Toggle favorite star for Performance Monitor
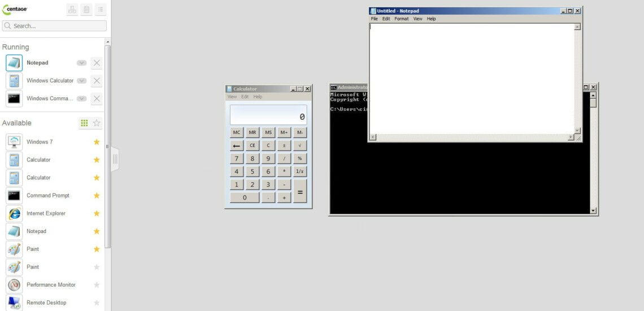The height and width of the screenshot is (311, 644). tap(97, 284)
